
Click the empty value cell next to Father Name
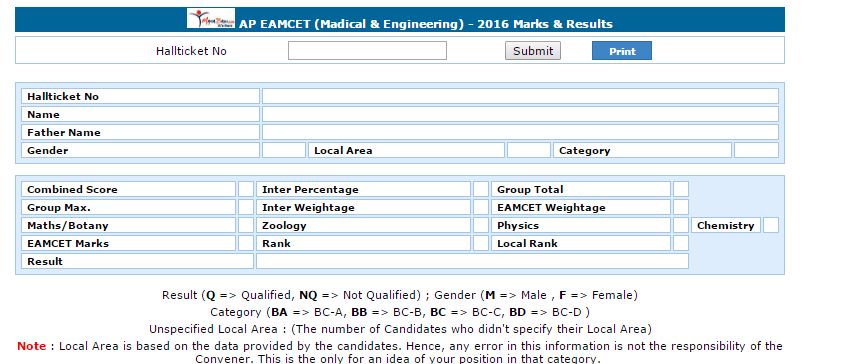520,133
